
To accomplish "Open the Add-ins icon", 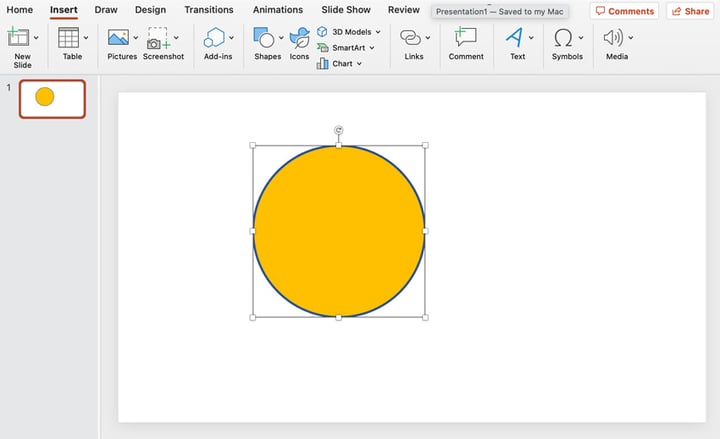I will click(x=214, y=39).
